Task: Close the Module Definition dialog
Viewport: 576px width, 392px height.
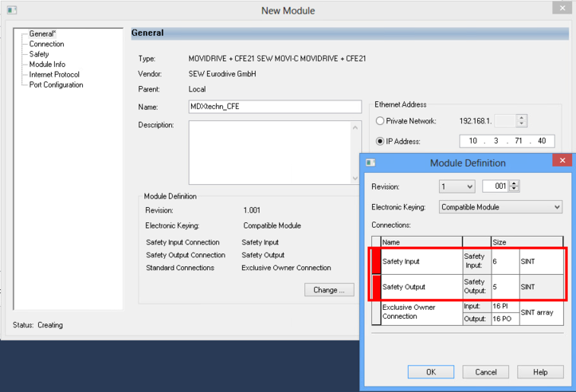Action: [562, 161]
